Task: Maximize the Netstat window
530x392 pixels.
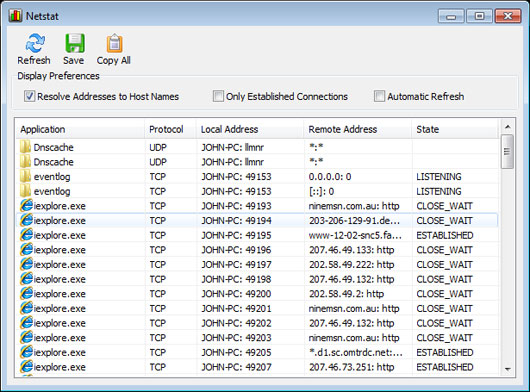Action: click(x=479, y=16)
